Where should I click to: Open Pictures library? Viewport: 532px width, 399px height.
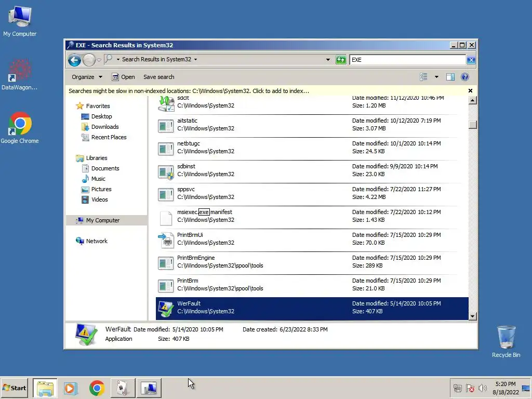(101, 189)
